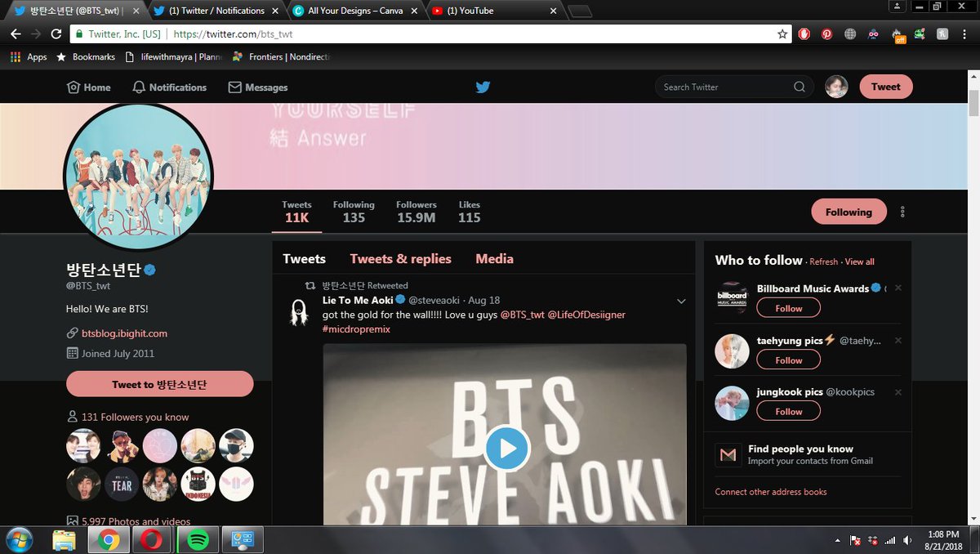Click the browser back arrow

click(15, 34)
